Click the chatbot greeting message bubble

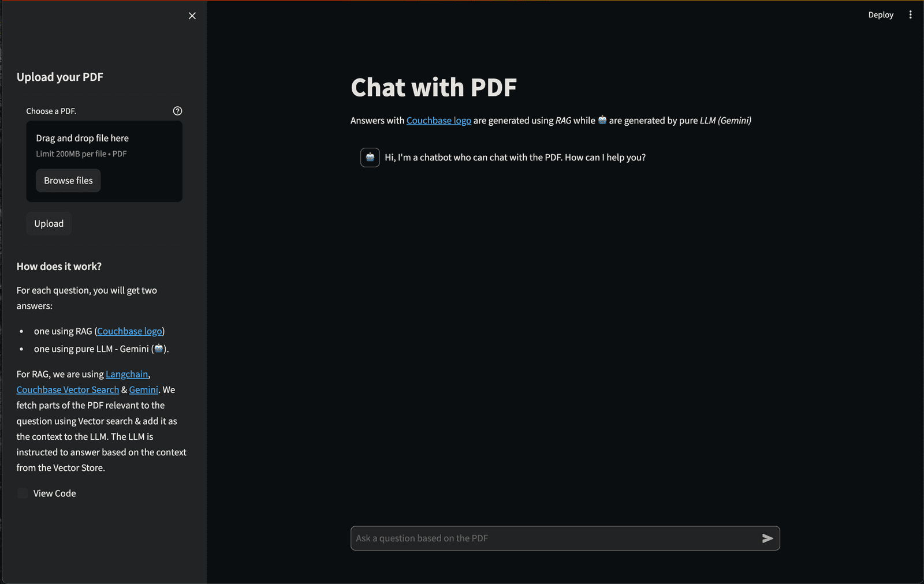pyautogui.click(x=515, y=157)
